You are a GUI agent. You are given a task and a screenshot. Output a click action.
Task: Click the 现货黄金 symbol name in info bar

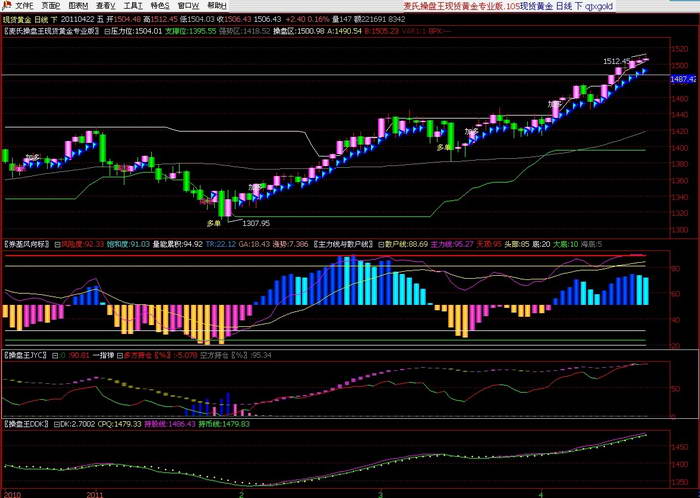click(18, 18)
